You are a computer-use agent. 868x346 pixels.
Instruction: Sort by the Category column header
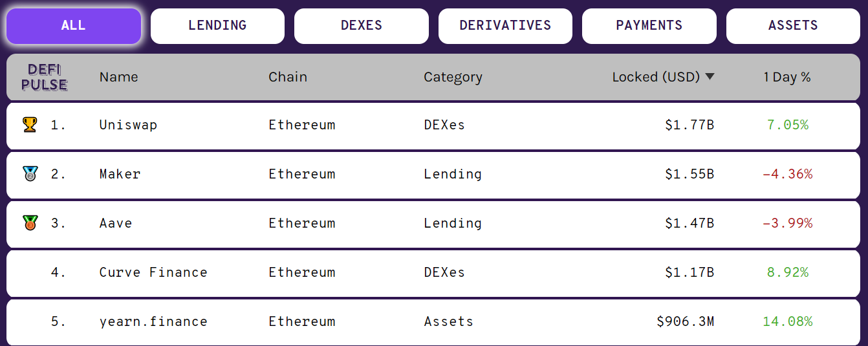(453, 77)
